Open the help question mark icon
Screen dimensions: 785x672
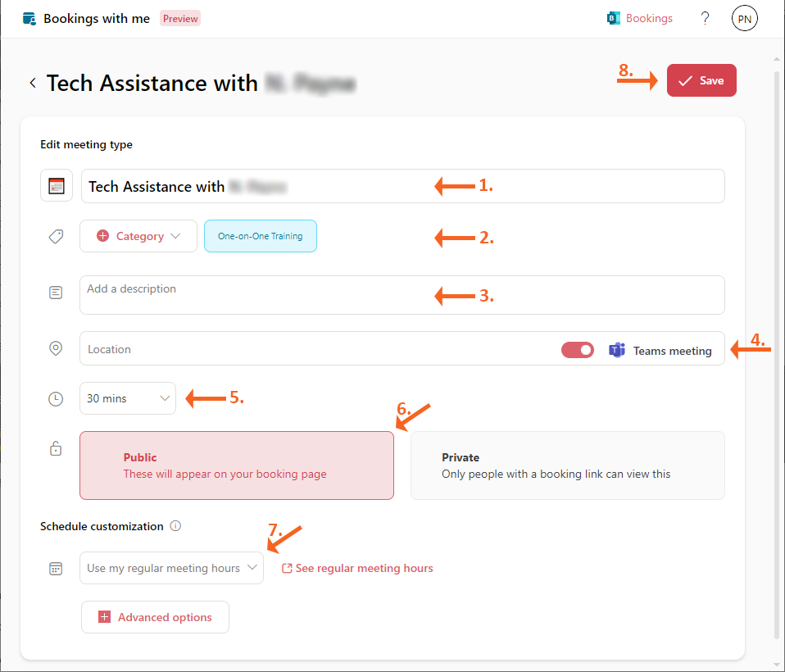tap(705, 18)
